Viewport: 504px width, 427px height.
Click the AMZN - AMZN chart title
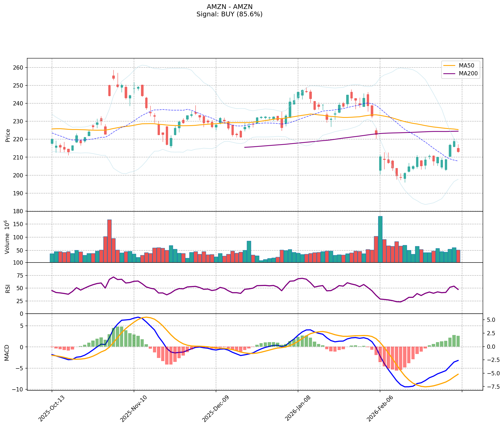(229, 7)
